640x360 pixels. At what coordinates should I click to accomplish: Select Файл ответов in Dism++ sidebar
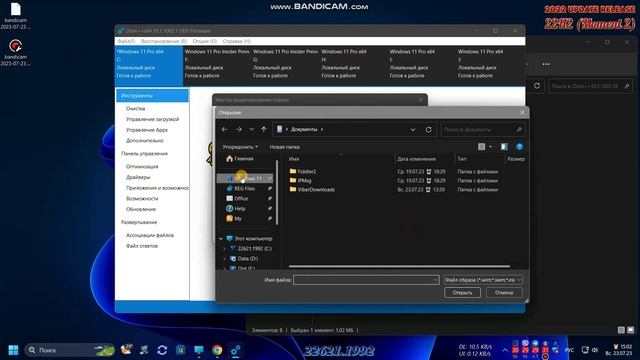pos(142,246)
